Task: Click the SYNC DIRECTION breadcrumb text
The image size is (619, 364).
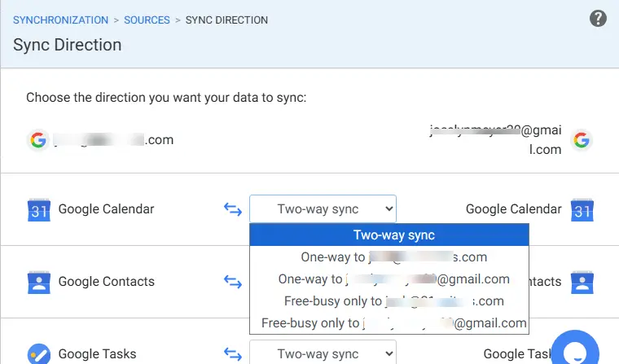Action: coord(226,20)
